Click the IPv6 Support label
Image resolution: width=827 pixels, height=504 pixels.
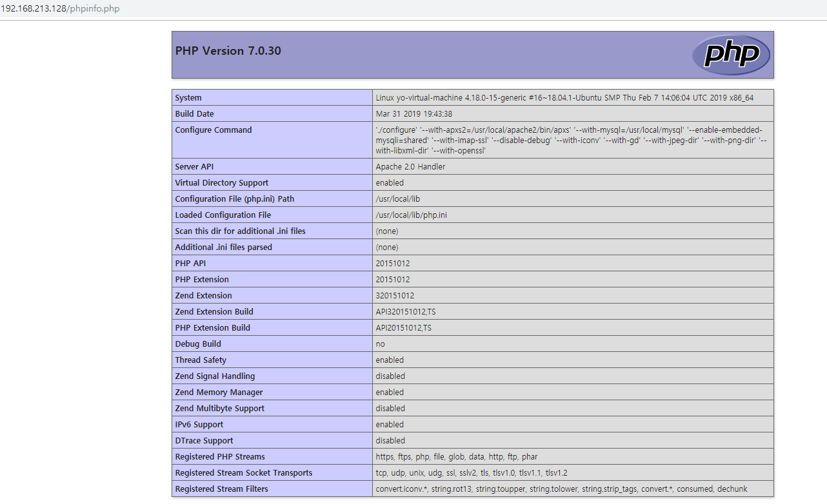click(199, 425)
